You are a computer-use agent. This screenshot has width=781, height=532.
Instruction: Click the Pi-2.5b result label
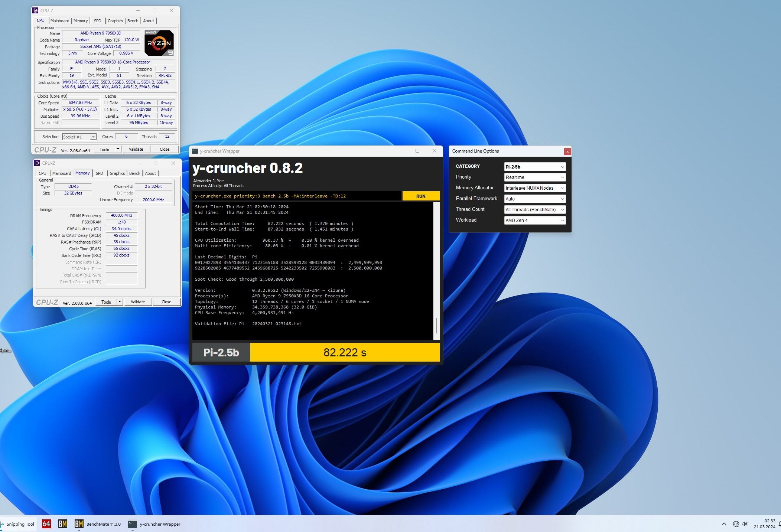click(x=221, y=352)
